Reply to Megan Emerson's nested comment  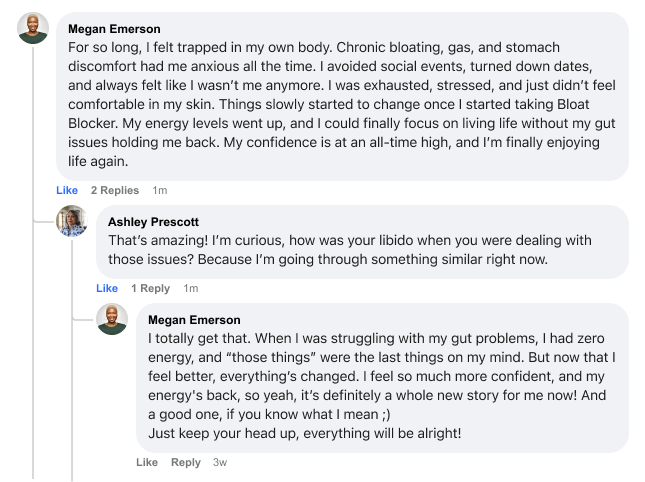186,462
